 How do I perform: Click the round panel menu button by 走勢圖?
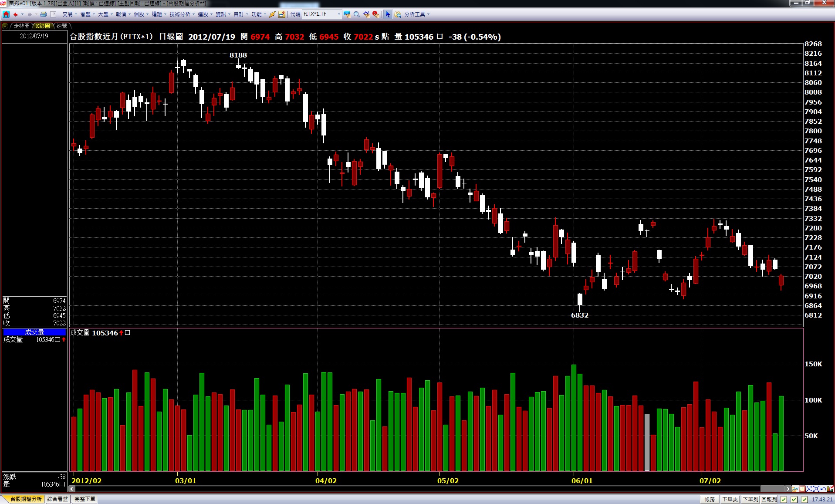click(5, 26)
